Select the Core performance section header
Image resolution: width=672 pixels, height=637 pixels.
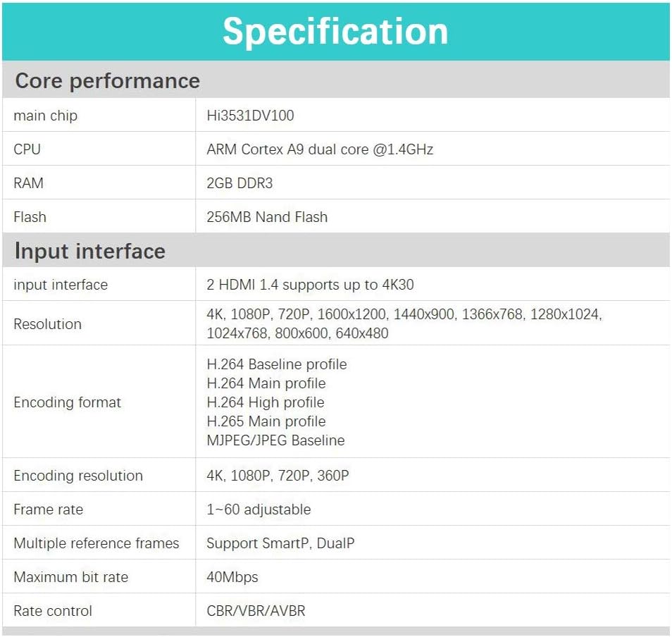(x=107, y=81)
